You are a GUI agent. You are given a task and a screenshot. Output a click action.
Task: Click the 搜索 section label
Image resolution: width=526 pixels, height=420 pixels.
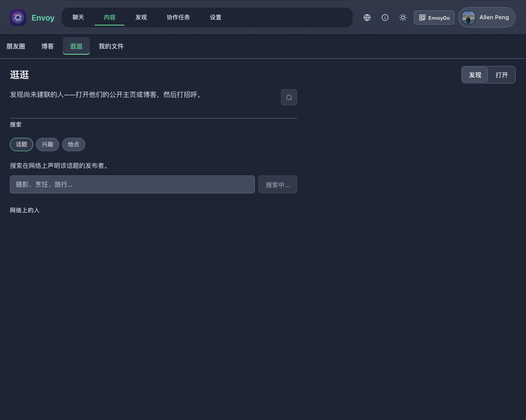tap(16, 124)
